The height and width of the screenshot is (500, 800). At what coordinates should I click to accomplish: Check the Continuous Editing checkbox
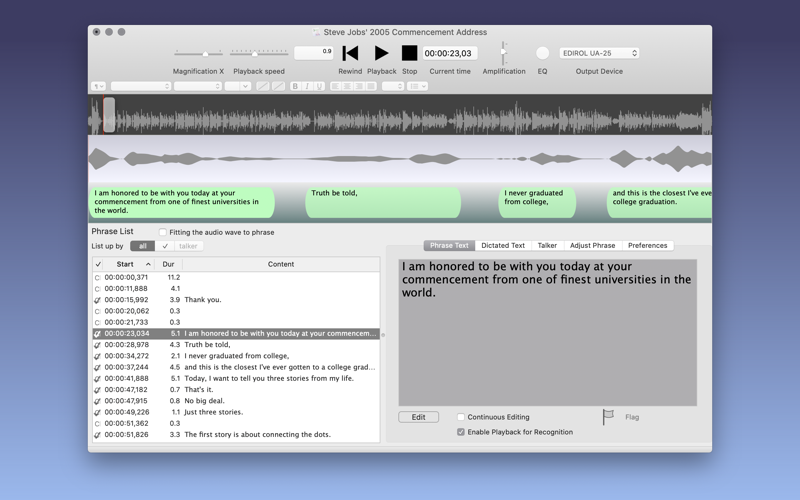pos(461,417)
